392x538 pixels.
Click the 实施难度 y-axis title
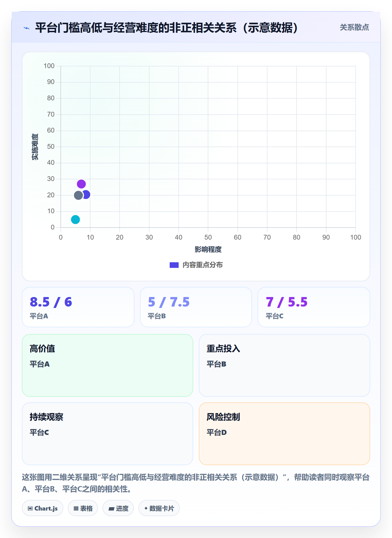tap(35, 147)
